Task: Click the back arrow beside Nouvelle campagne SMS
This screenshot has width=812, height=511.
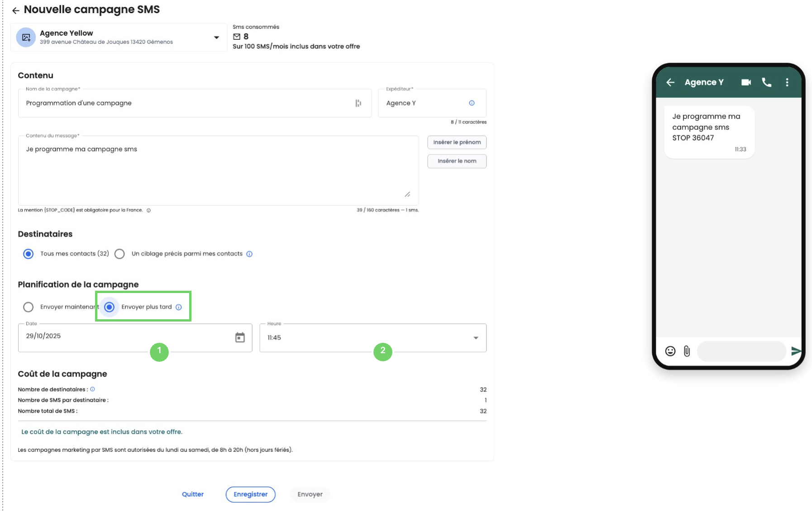Action: pos(15,10)
